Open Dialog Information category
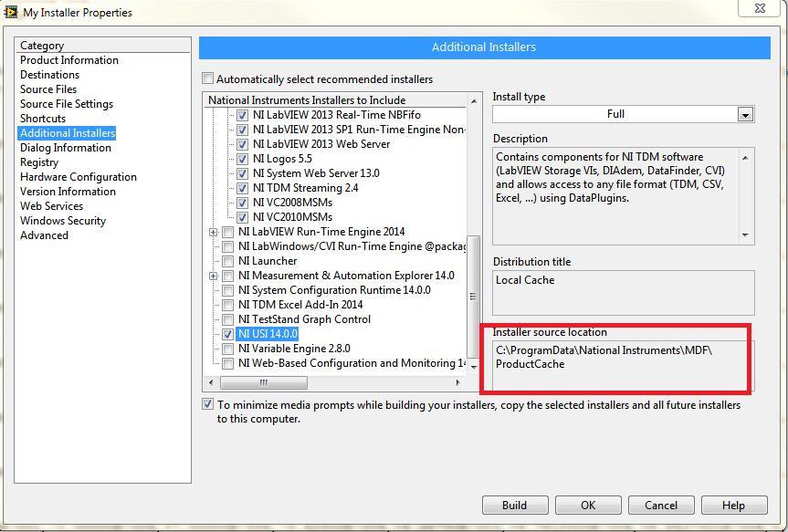This screenshot has width=788, height=532. tap(66, 148)
